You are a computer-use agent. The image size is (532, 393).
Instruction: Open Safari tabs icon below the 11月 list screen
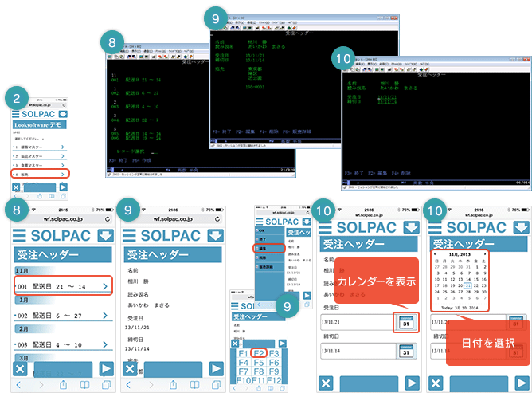[106, 385]
